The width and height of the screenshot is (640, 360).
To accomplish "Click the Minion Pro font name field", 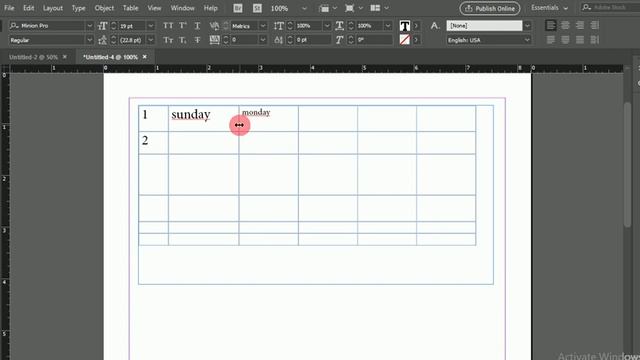I will tap(47, 26).
